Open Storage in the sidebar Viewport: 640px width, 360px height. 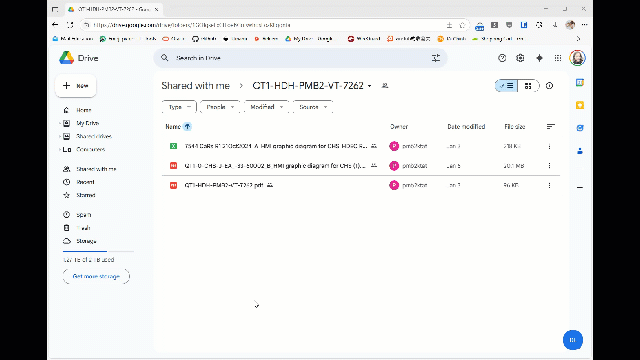coord(86,241)
